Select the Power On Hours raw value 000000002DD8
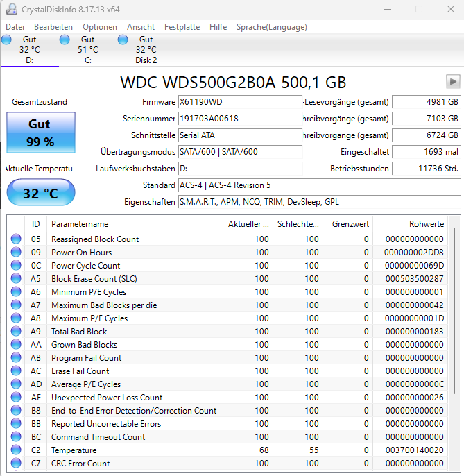 pos(414,253)
